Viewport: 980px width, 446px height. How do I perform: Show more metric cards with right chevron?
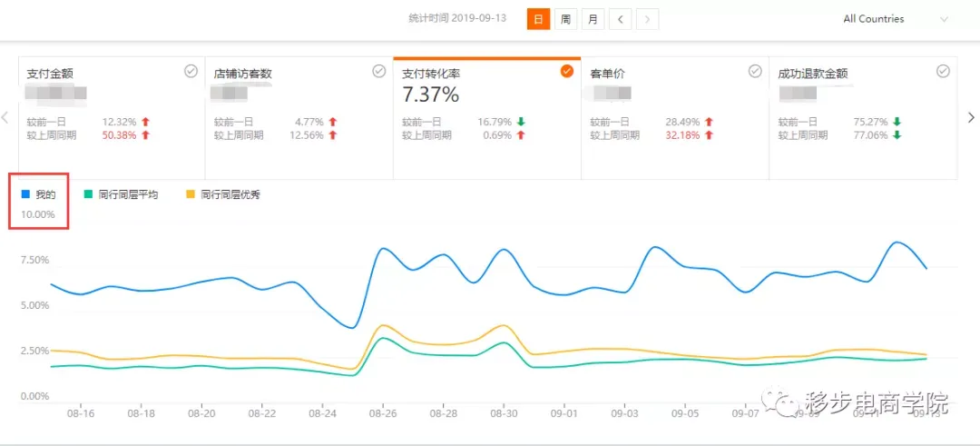tap(971, 117)
